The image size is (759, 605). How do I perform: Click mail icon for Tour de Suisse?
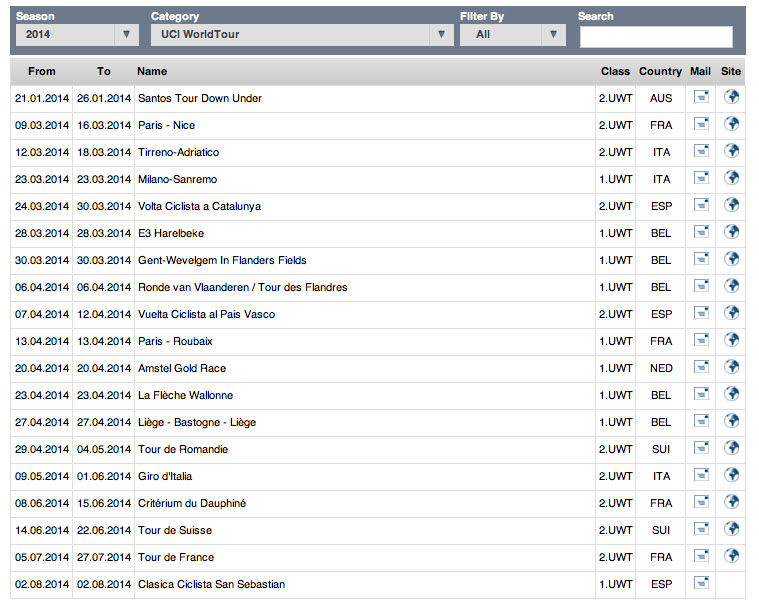(701, 529)
